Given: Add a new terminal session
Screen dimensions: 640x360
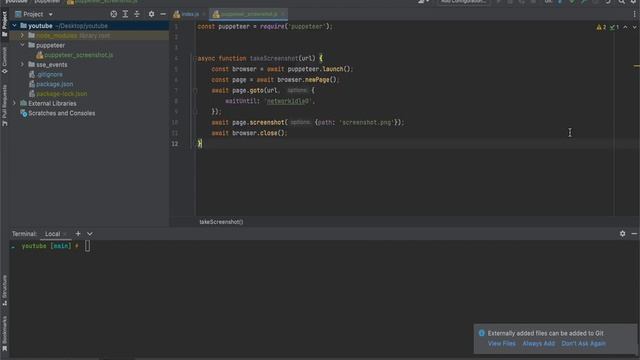Looking at the screenshot, I should click(x=78, y=234).
